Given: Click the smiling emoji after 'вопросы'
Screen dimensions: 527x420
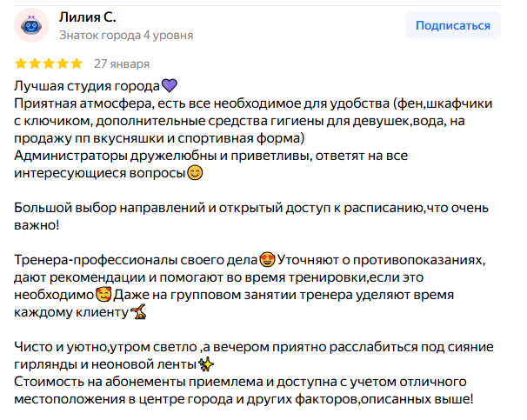Looking at the screenshot, I should [x=195, y=173].
